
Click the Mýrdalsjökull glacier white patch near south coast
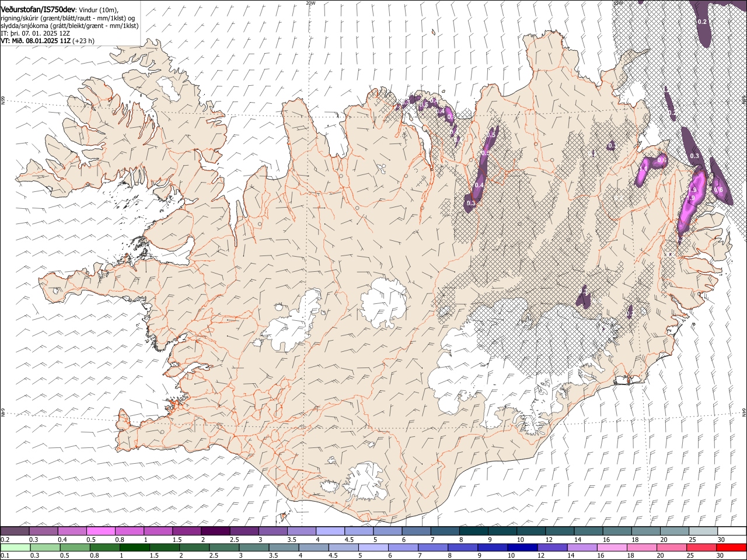coord(365,481)
